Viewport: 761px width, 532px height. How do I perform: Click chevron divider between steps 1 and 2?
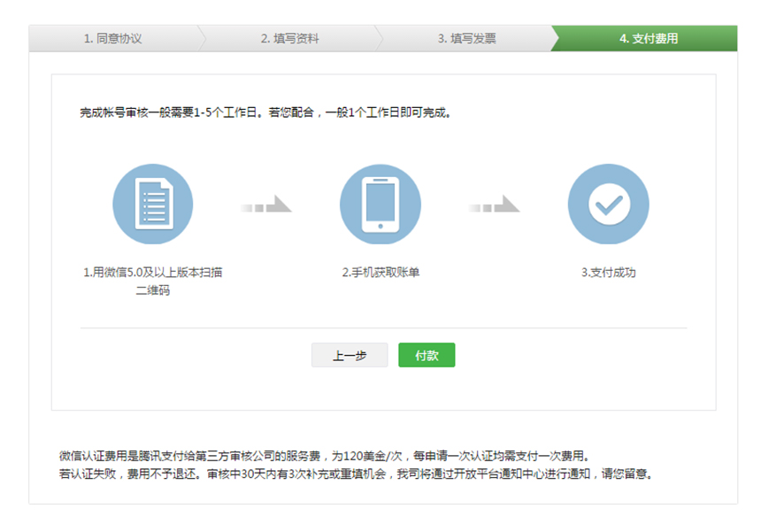pos(204,39)
